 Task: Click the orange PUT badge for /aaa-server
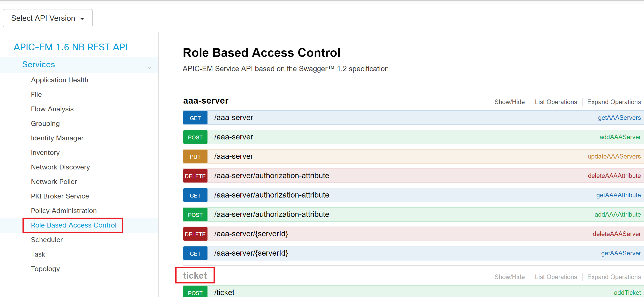tap(195, 157)
